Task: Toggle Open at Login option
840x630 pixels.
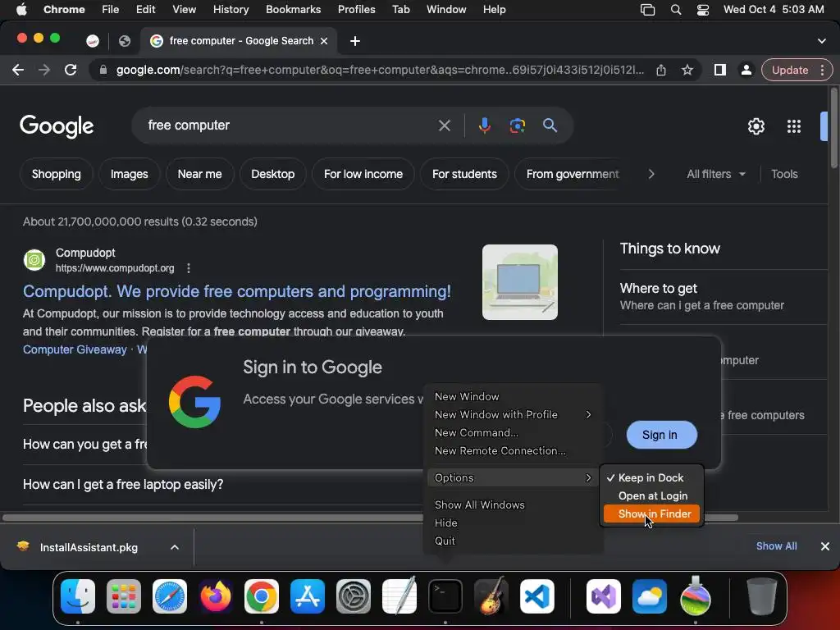Action: (x=651, y=495)
